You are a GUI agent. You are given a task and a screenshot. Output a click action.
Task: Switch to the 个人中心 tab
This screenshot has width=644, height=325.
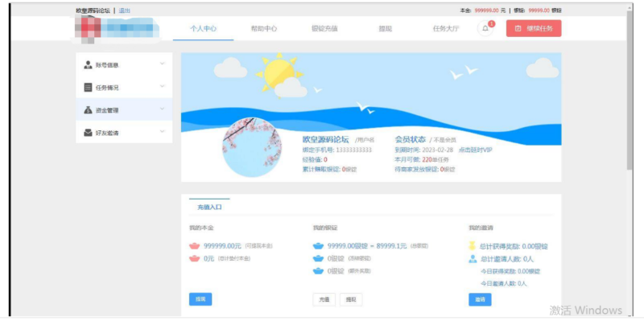tap(204, 28)
